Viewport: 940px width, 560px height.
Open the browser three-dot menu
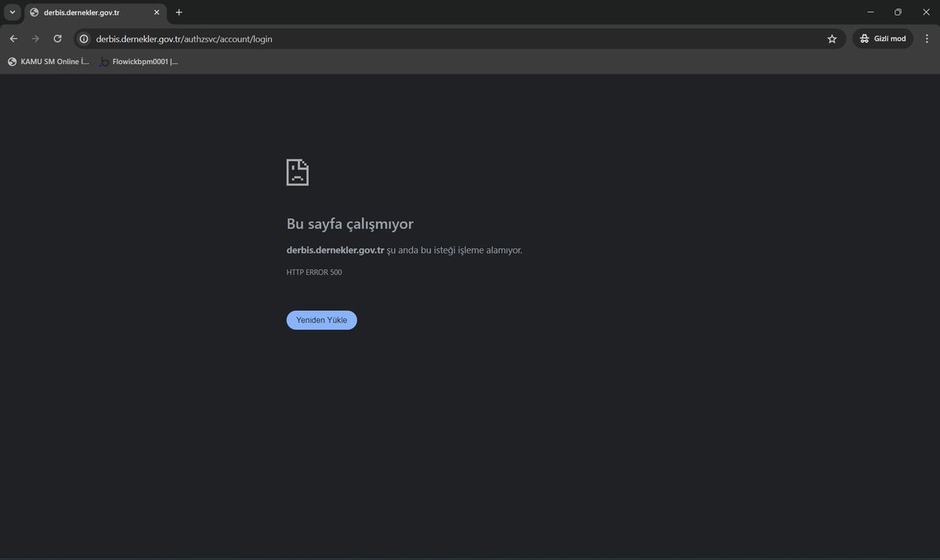(x=927, y=38)
